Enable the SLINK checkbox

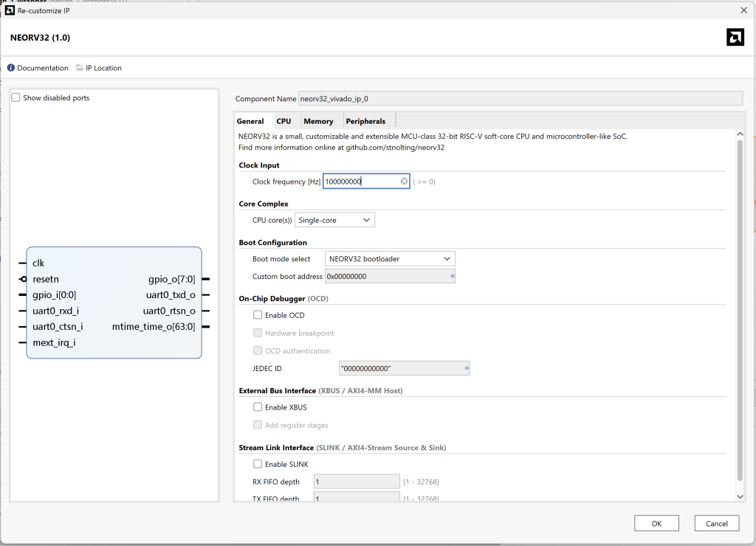258,464
